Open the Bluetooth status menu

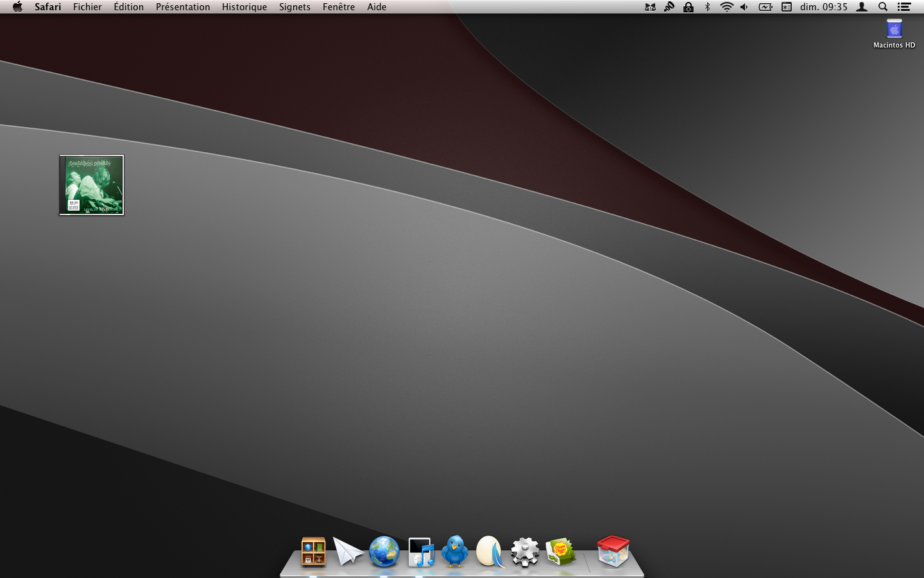click(708, 7)
